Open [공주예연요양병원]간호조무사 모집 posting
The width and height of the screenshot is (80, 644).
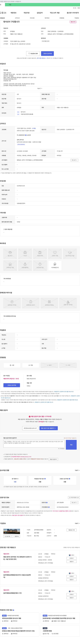pyautogui.click(x=17, y=576)
